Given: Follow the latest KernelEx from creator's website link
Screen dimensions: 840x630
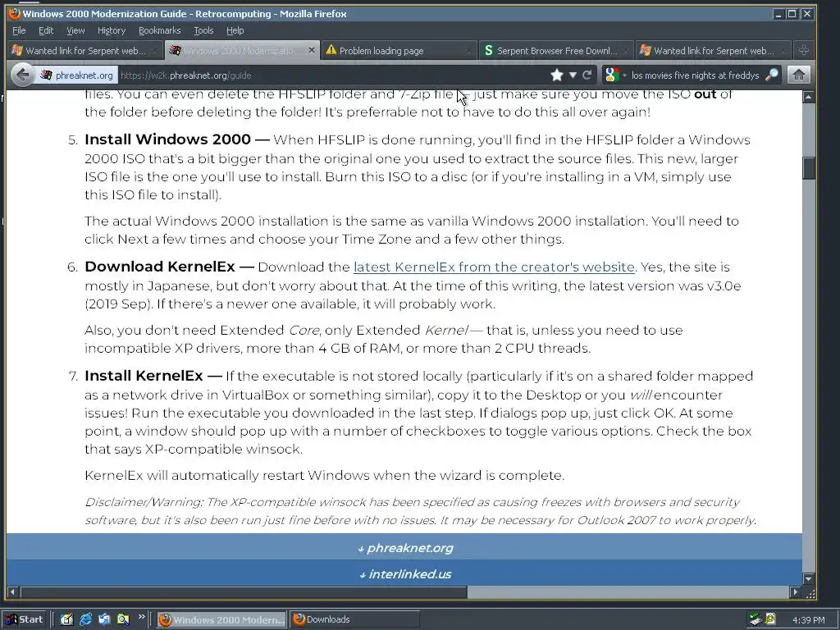Looking at the screenshot, I should (x=494, y=267).
